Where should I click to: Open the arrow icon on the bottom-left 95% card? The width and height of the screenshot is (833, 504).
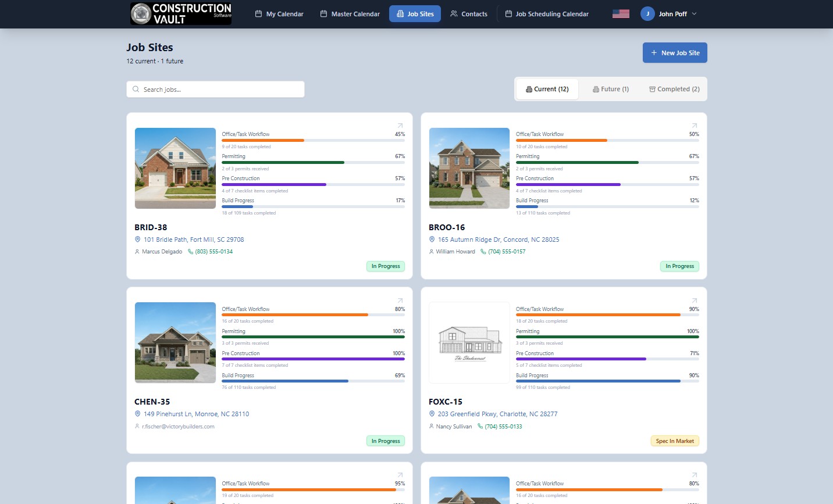click(x=400, y=475)
